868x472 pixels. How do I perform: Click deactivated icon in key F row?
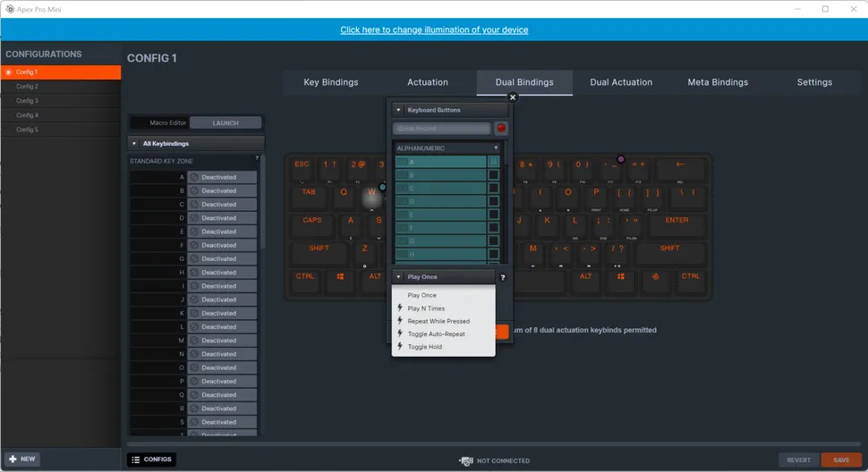pos(194,245)
